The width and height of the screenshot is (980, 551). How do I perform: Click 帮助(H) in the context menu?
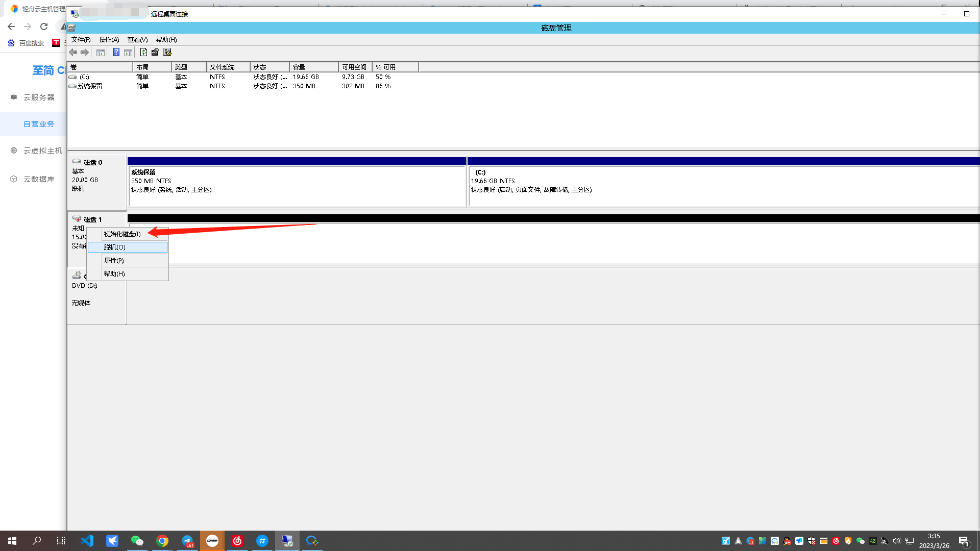point(114,273)
